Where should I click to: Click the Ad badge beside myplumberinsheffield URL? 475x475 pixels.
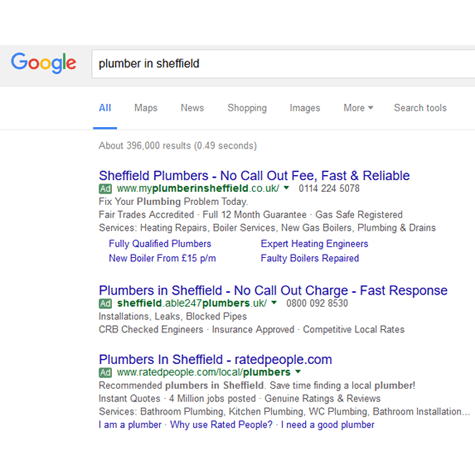click(x=105, y=189)
